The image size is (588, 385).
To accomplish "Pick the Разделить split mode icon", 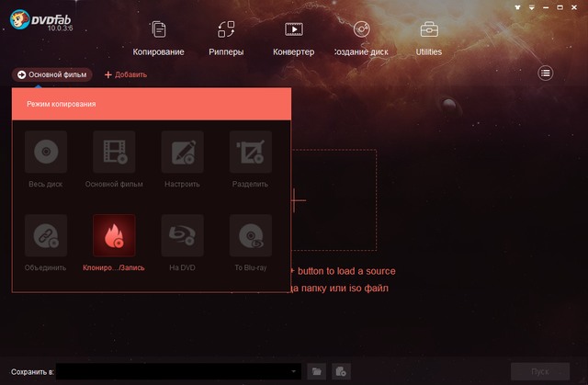I will point(250,152).
